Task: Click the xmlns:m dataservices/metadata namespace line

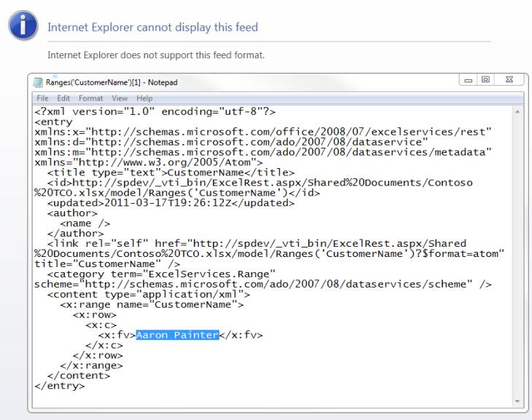Action: (x=263, y=152)
